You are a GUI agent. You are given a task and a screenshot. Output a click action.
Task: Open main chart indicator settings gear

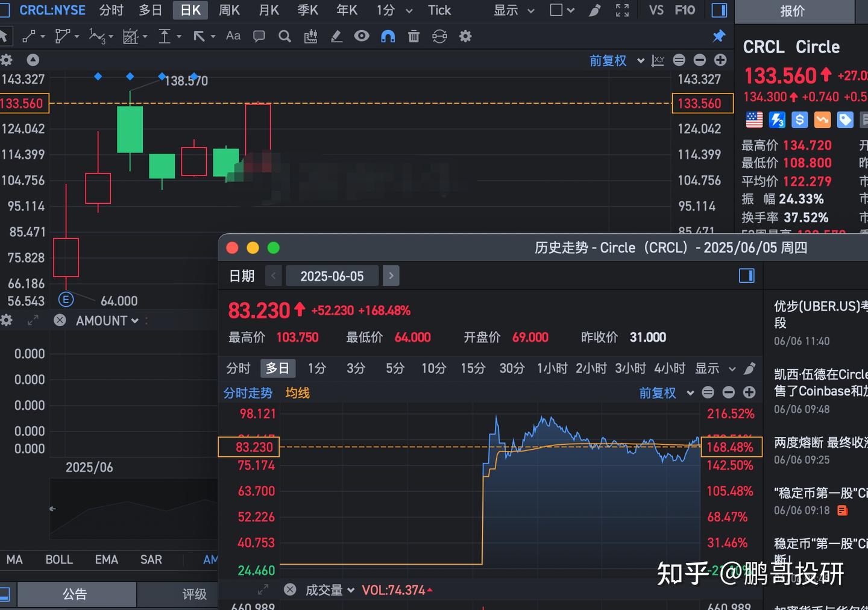click(6, 60)
